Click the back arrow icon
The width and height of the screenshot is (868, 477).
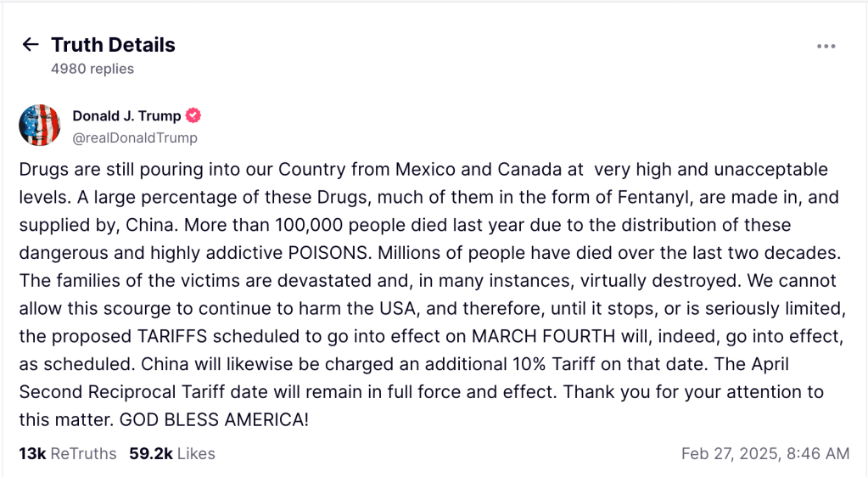coord(31,45)
